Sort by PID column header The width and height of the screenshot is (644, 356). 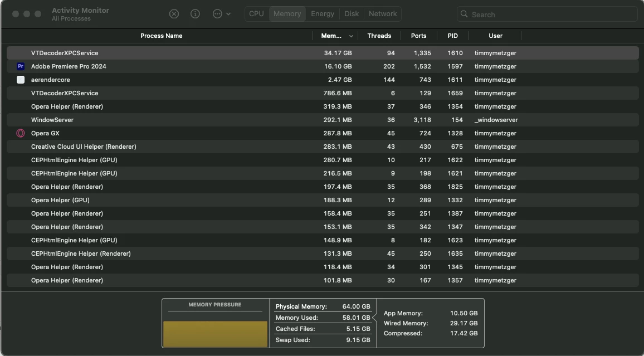click(452, 36)
